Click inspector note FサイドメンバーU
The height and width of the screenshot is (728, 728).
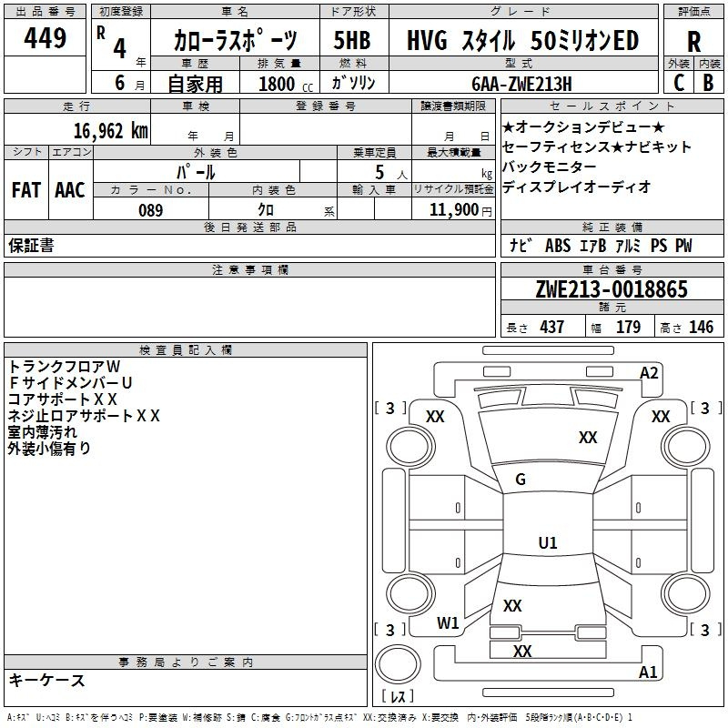[x=70, y=382]
